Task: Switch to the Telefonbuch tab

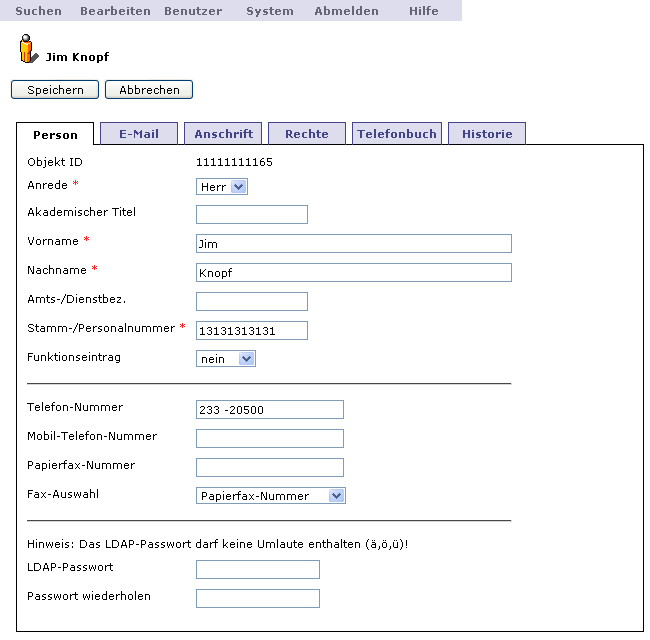Action: click(x=397, y=133)
